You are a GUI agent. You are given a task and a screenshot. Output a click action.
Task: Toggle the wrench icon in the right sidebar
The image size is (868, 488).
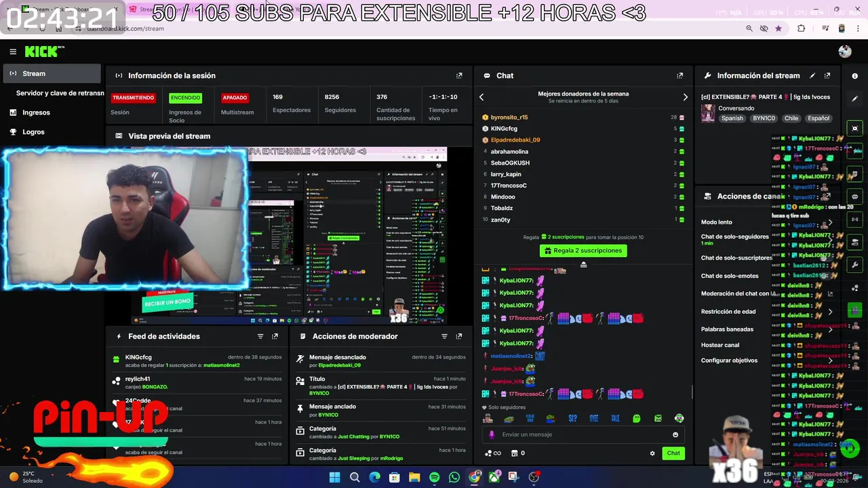[855, 265]
